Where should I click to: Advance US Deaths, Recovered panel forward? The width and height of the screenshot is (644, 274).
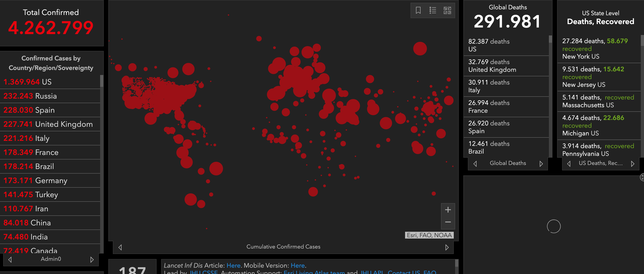click(632, 164)
